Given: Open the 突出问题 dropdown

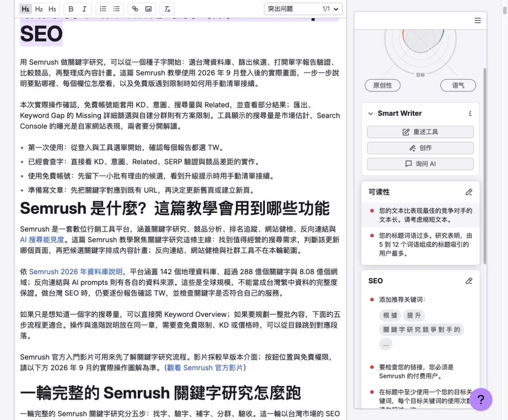Looking at the screenshot, I should (x=303, y=9).
